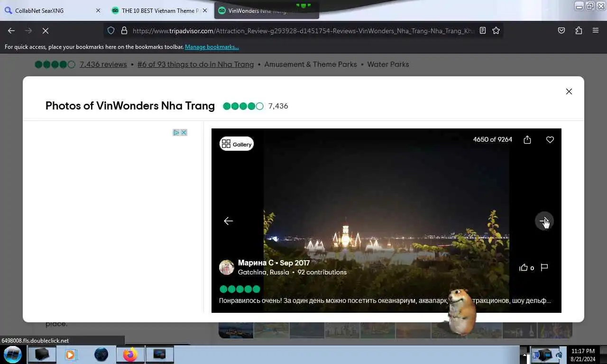Advance to the next photo

[x=544, y=221]
